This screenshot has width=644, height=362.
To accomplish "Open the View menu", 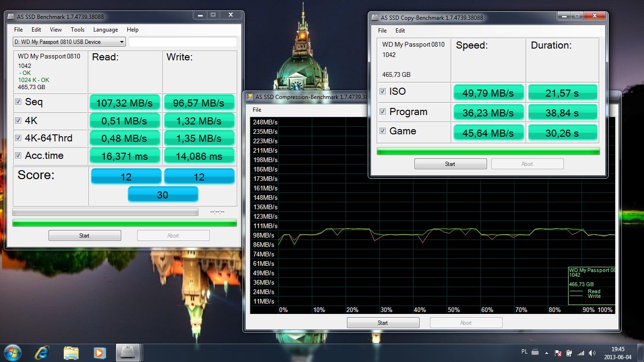I will click(56, 30).
